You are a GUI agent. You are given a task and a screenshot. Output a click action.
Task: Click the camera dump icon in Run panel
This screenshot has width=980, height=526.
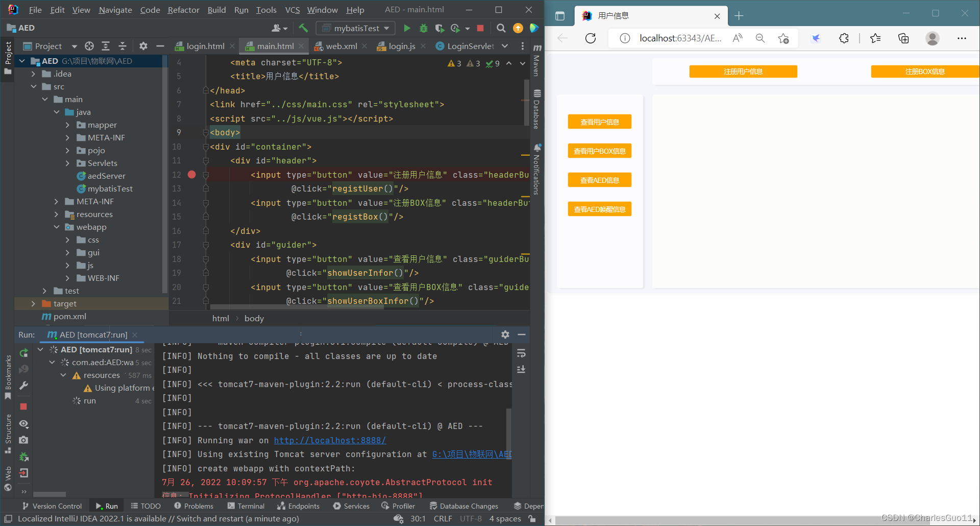click(23, 440)
